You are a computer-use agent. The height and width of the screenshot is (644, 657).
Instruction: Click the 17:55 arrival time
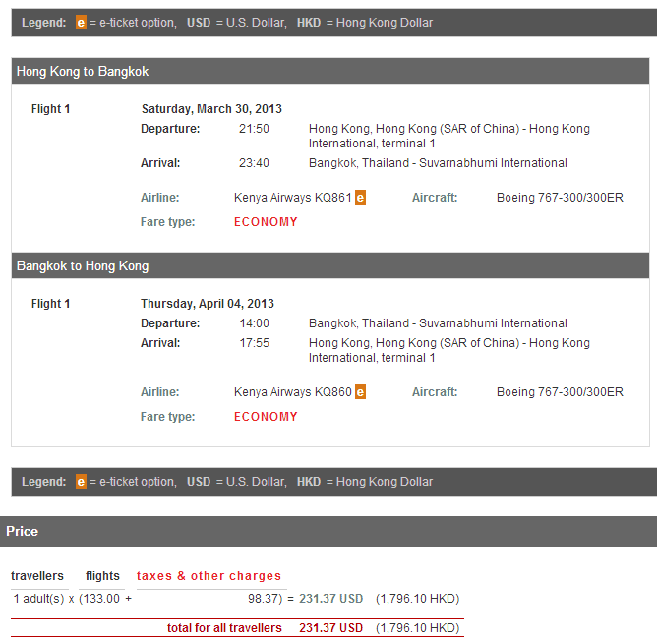point(254,343)
